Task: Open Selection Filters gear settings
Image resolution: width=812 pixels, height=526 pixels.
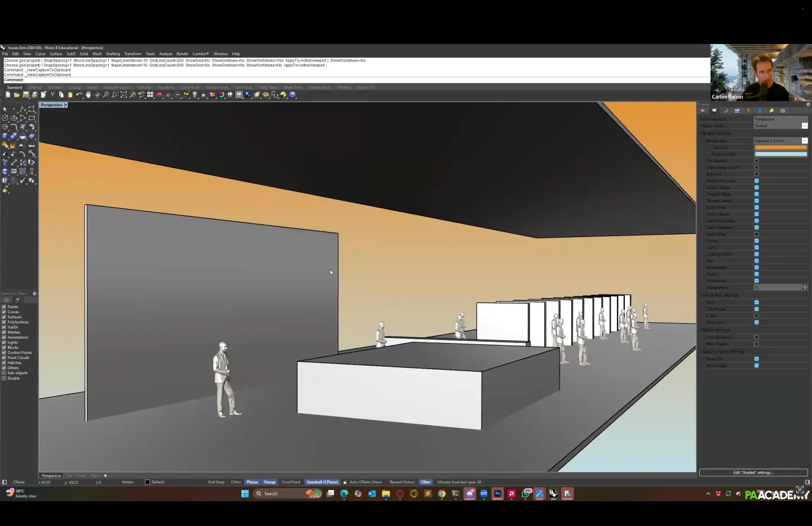Action: [34, 293]
